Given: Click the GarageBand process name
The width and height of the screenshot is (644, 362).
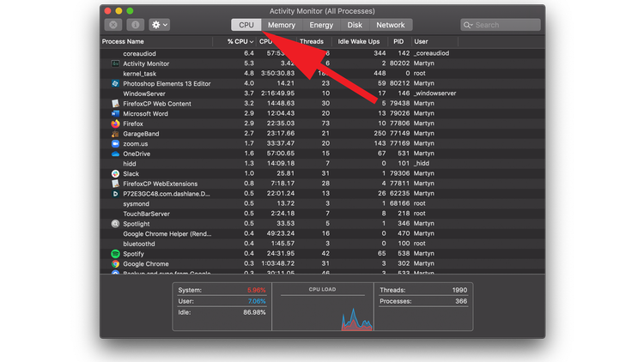Looking at the screenshot, I should [141, 134].
